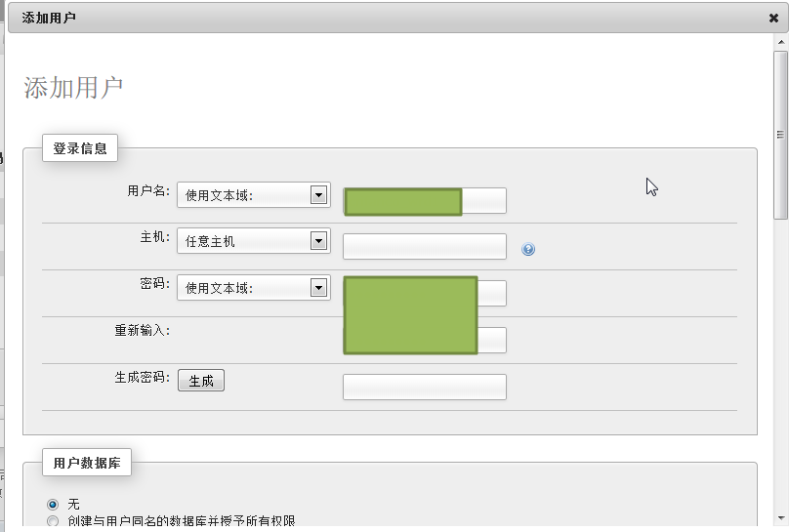Screen dimensions: 789x532
Task: Open the 密码 使用文本域 dropdown
Action: [253, 287]
